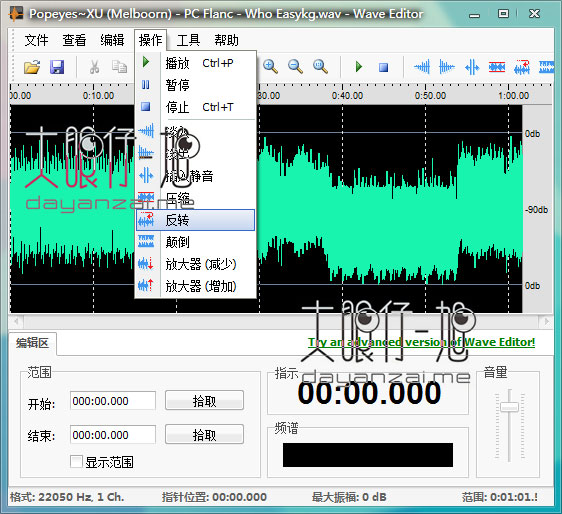Maximize the Wave Editor window
Viewport: 562px width, 514px height.
tap(503, 14)
